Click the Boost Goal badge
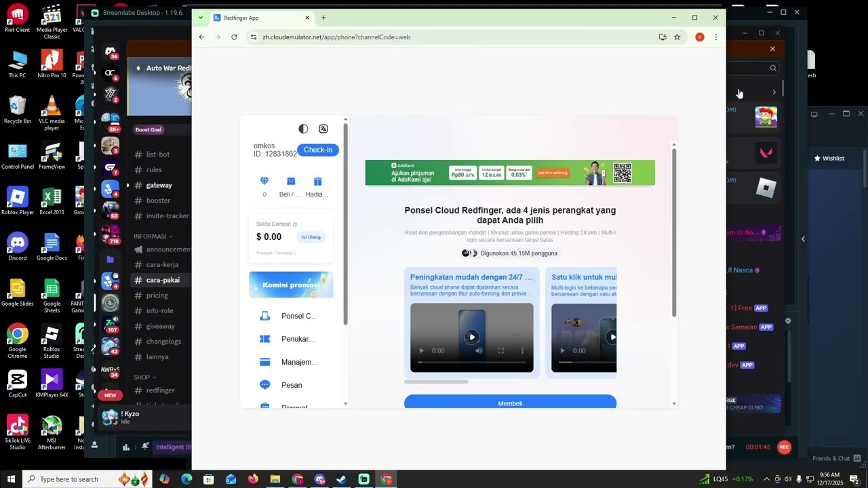868x488 pixels. [x=148, y=129]
